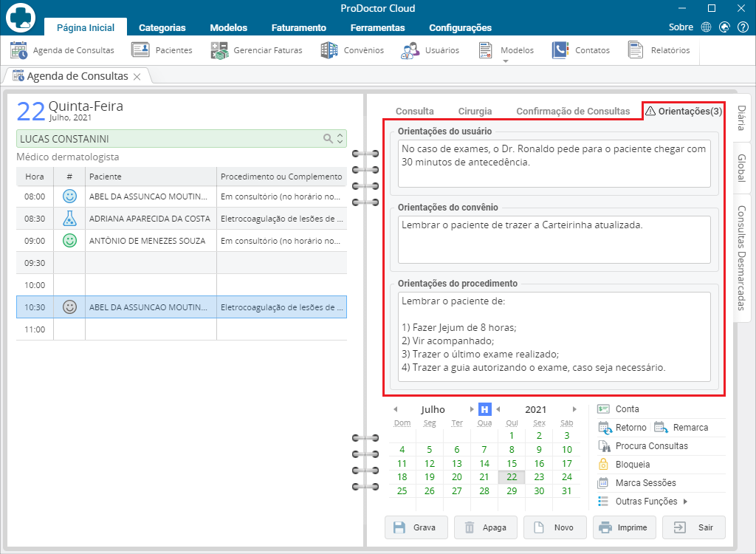Image resolution: width=756 pixels, height=554 pixels.
Task: Open the Página Inicial ribbon tab
Action: tap(86, 27)
